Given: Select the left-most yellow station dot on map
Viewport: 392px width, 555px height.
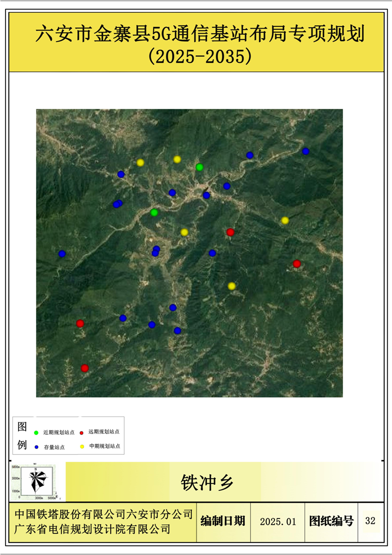Looking at the screenshot, I should [x=140, y=162].
